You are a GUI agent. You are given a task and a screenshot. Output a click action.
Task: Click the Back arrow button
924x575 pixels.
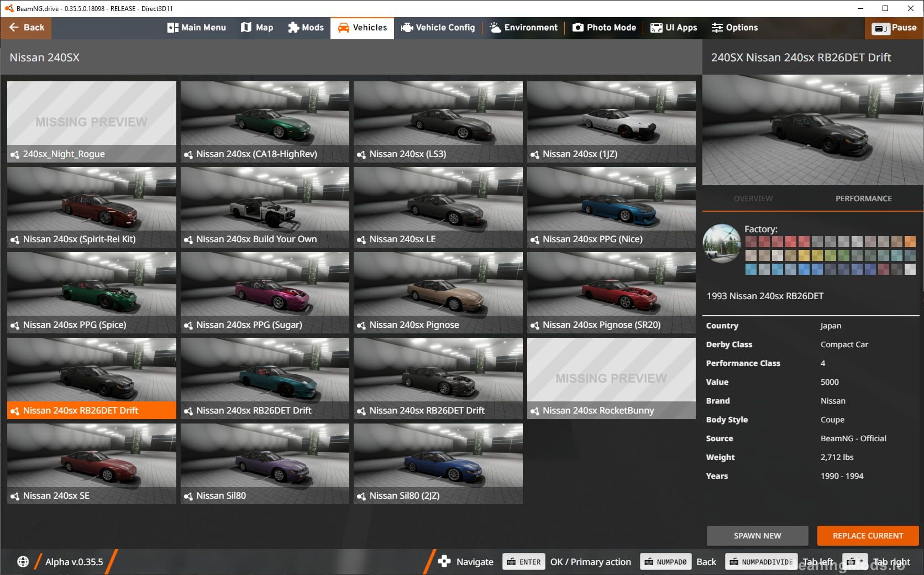pyautogui.click(x=26, y=28)
